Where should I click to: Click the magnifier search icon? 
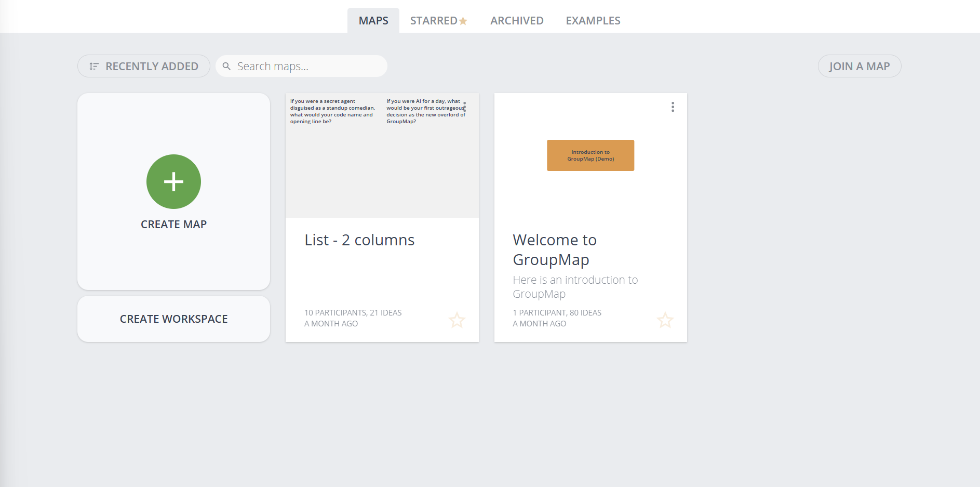click(226, 66)
